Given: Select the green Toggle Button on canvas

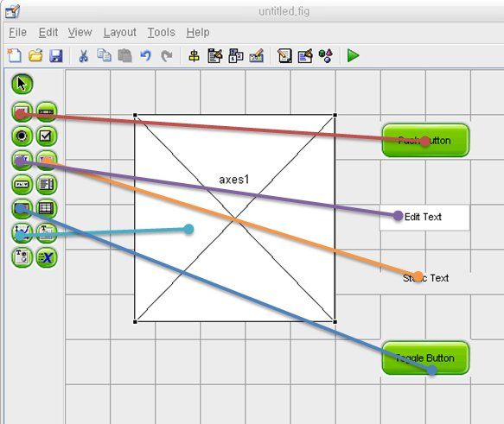Looking at the screenshot, I should (425, 358).
